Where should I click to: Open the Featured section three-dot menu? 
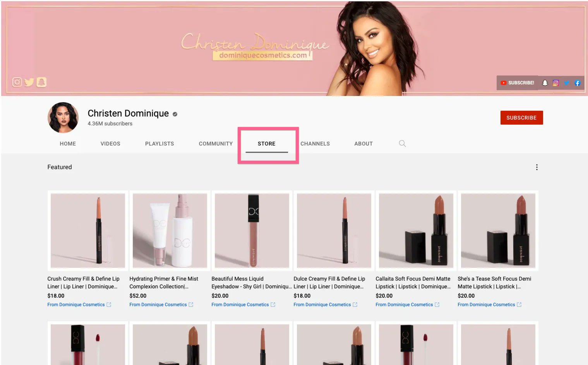537,167
